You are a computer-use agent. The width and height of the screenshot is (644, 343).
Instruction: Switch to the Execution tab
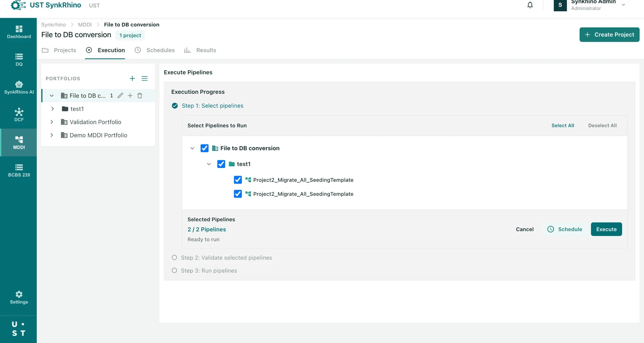(x=105, y=50)
